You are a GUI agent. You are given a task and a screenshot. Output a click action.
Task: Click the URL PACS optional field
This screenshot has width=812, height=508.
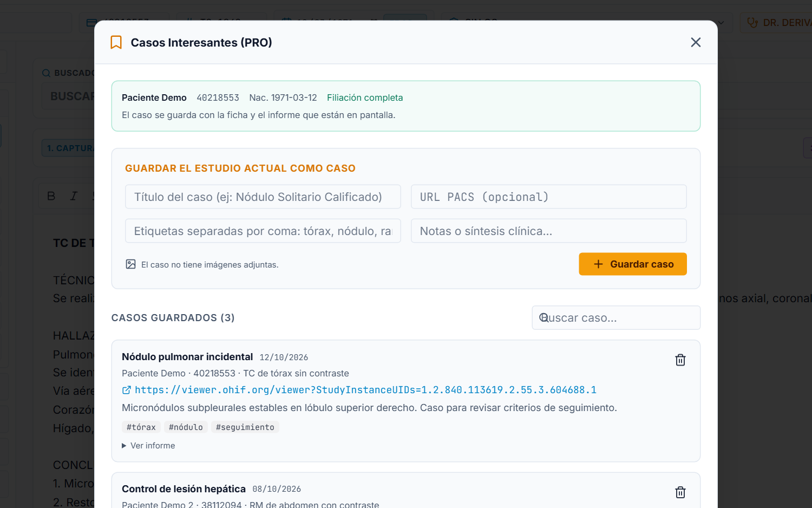tap(549, 197)
